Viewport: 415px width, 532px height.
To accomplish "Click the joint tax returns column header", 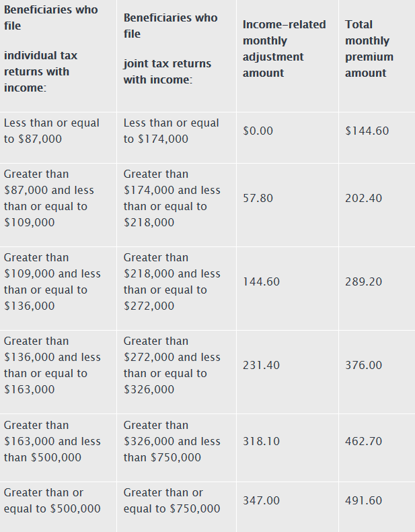I will coord(170,48).
